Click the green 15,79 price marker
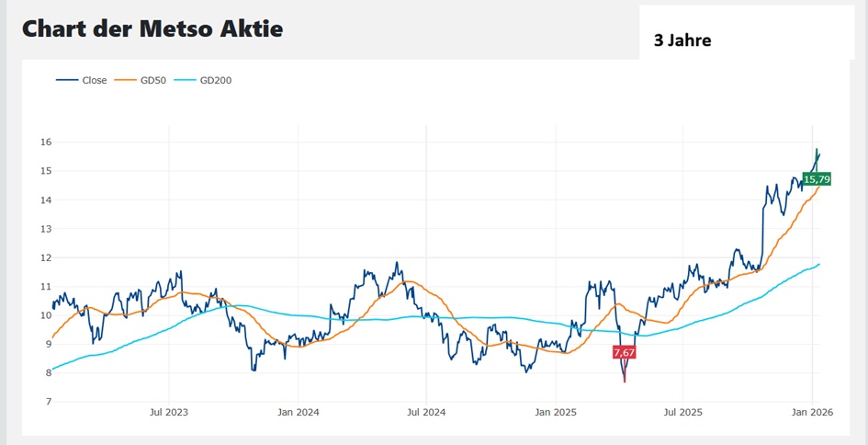The width and height of the screenshot is (868, 445). coord(817,178)
